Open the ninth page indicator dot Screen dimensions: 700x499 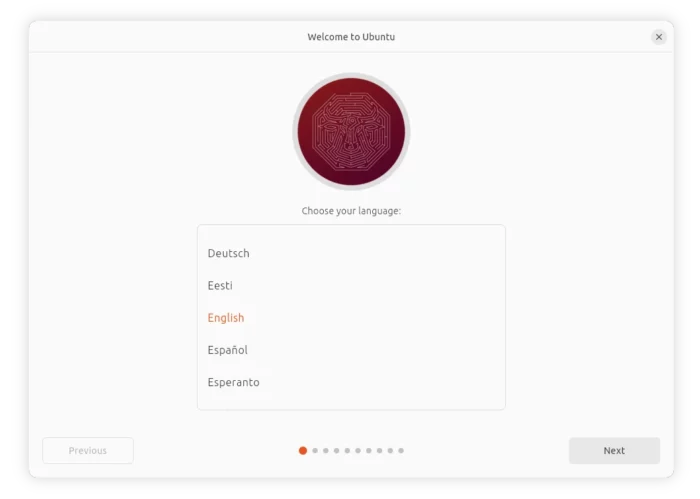(390, 450)
